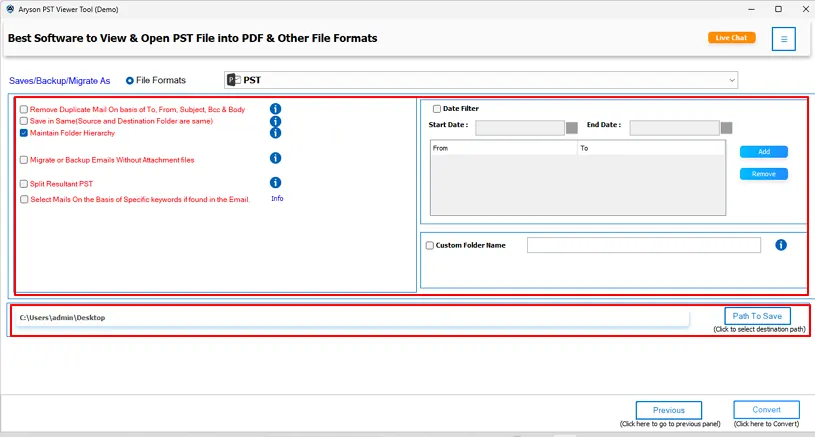This screenshot has width=815, height=437.
Task: Click the End Date input field
Action: [674, 128]
